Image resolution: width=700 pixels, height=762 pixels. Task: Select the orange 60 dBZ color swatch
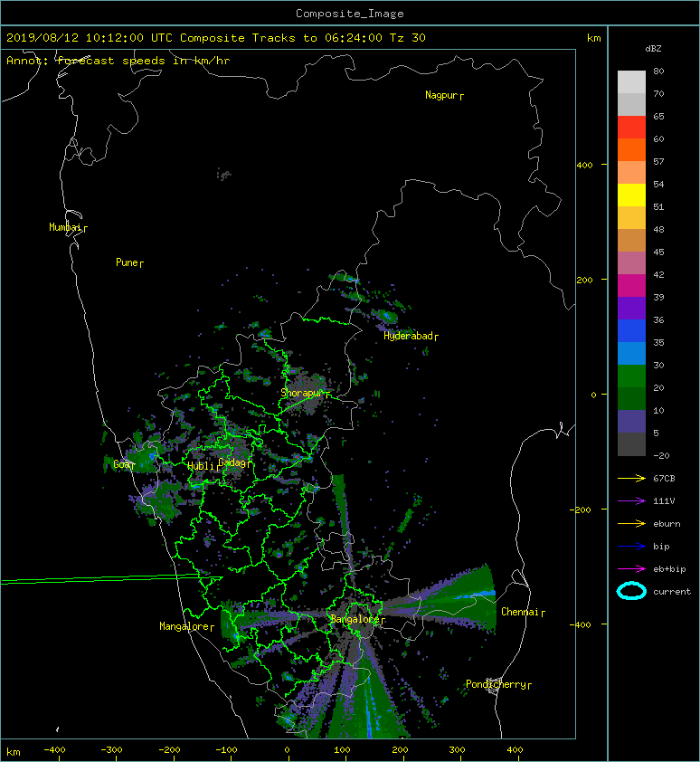point(631,150)
